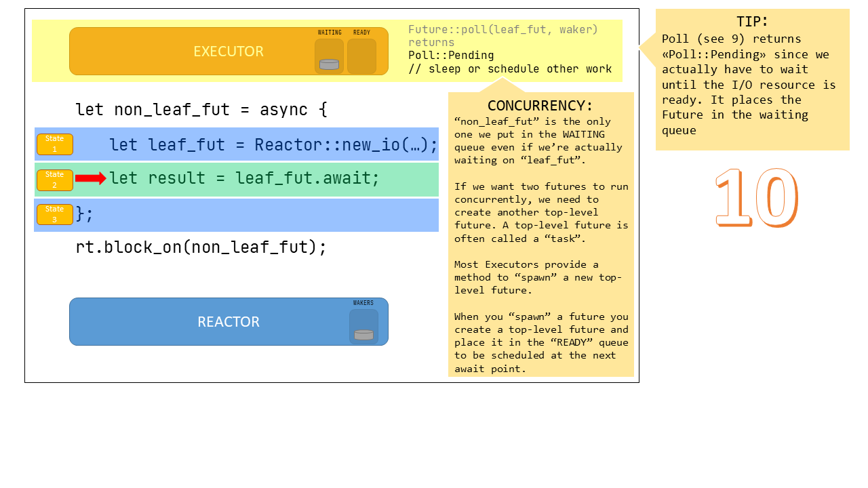Open the TIP callout panel
This screenshot has width=868, height=488.
[753, 78]
